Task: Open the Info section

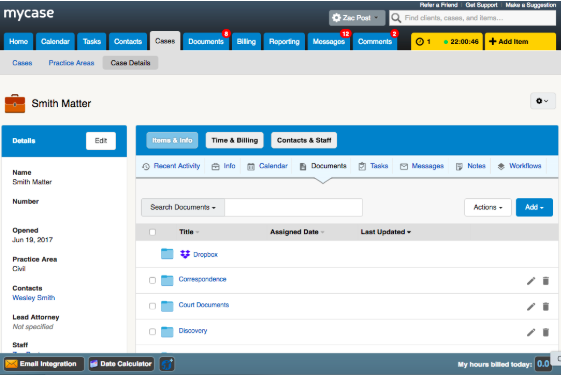Action: pyautogui.click(x=223, y=166)
